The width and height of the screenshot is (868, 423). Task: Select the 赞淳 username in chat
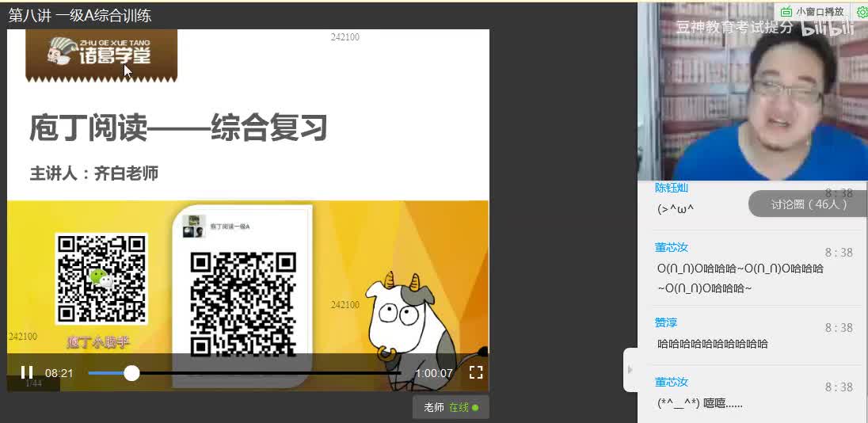coord(666,322)
